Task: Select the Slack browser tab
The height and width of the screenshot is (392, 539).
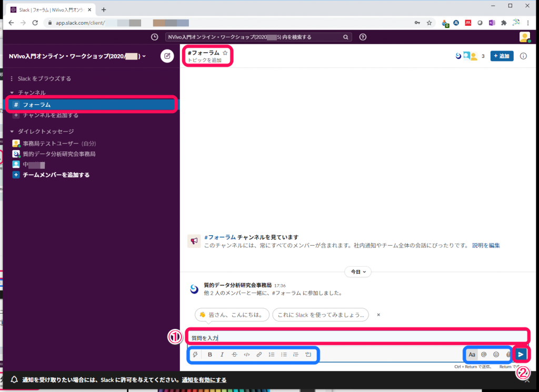Action: [52, 9]
